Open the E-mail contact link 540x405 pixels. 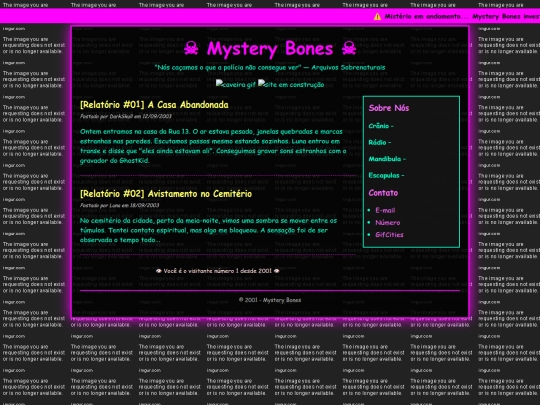pos(385,210)
